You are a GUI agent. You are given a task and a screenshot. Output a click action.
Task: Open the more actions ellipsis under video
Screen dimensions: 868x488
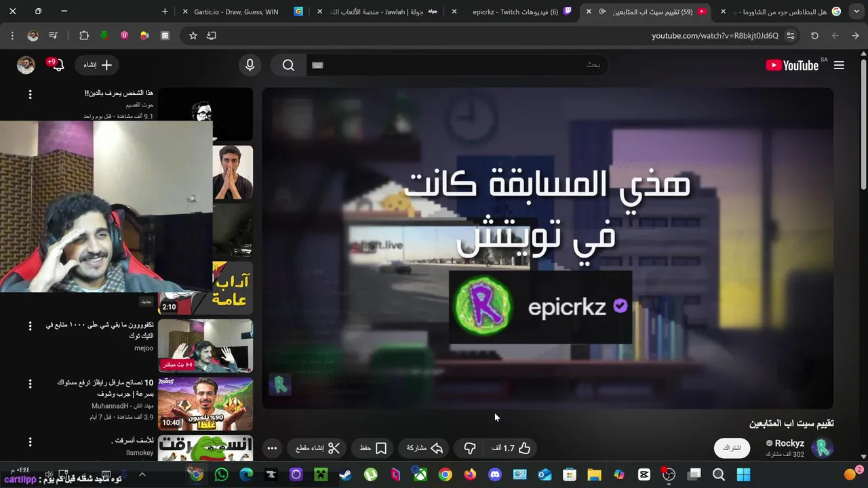(x=272, y=448)
